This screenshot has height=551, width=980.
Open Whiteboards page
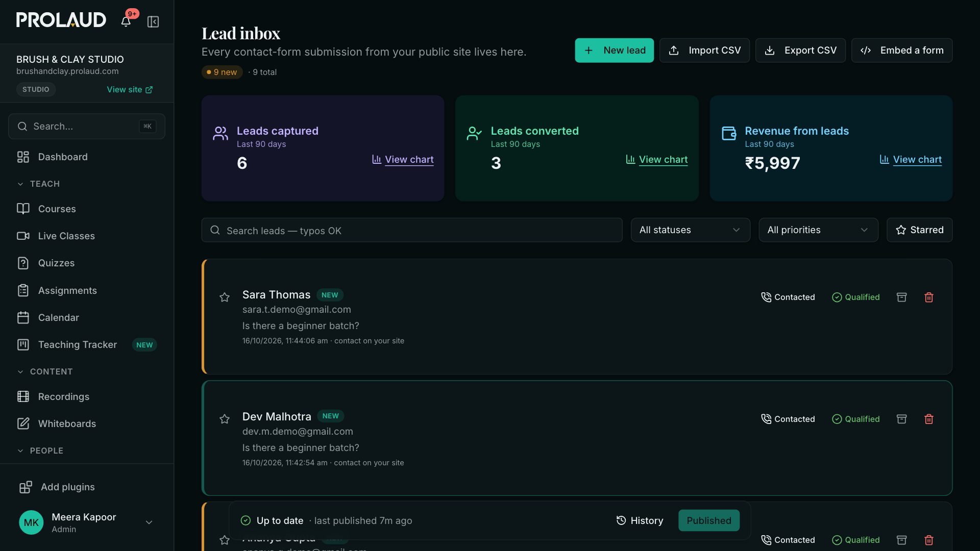[x=87, y=423]
